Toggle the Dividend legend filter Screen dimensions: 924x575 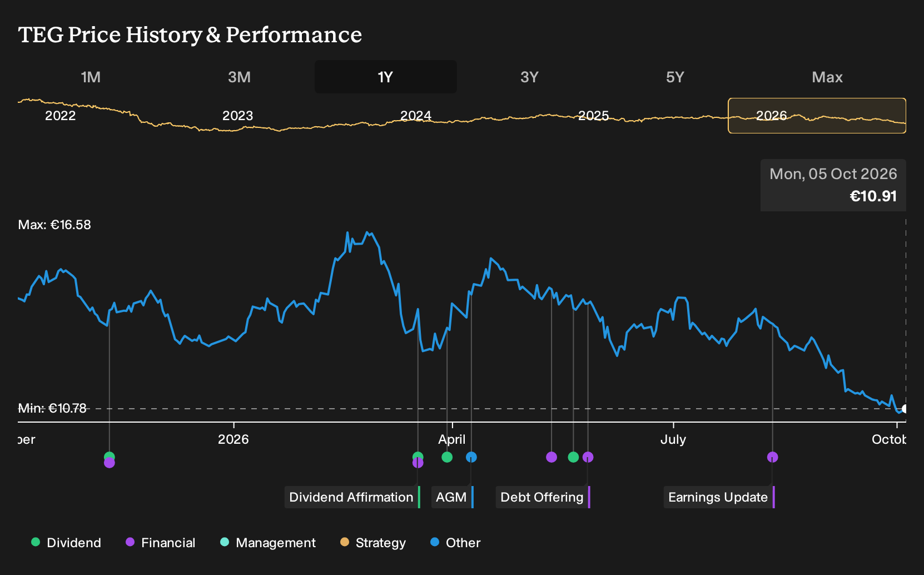point(66,543)
